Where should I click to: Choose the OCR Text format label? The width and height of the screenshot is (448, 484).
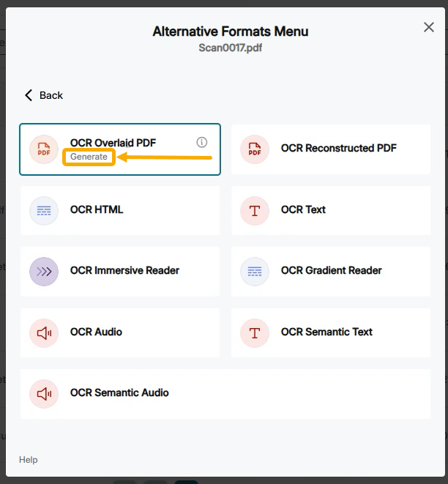[303, 209]
